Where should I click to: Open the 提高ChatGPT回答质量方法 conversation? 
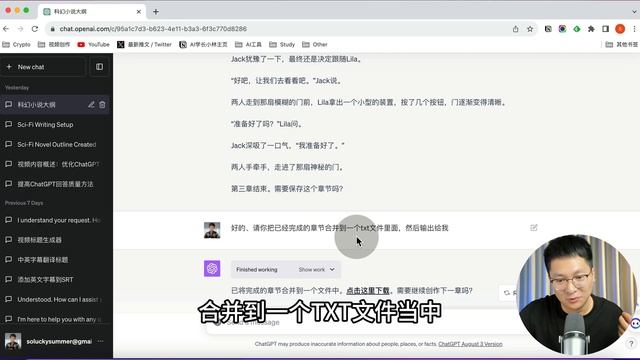pyautogui.click(x=55, y=184)
